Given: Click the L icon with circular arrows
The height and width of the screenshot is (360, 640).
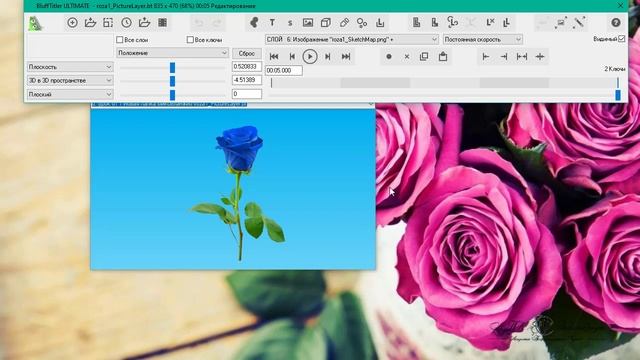Looking at the screenshot, I should click(x=452, y=22).
